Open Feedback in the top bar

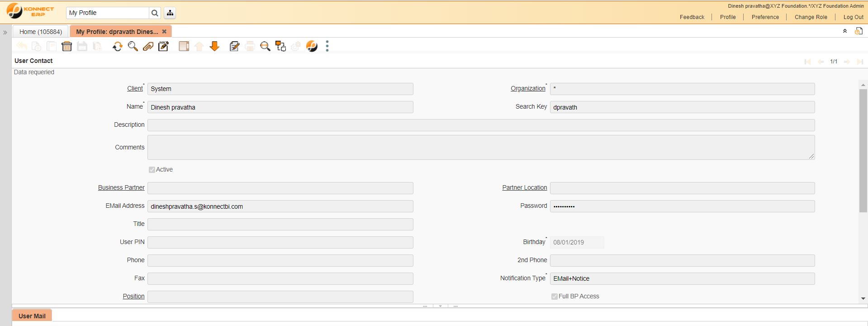[692, 17]
